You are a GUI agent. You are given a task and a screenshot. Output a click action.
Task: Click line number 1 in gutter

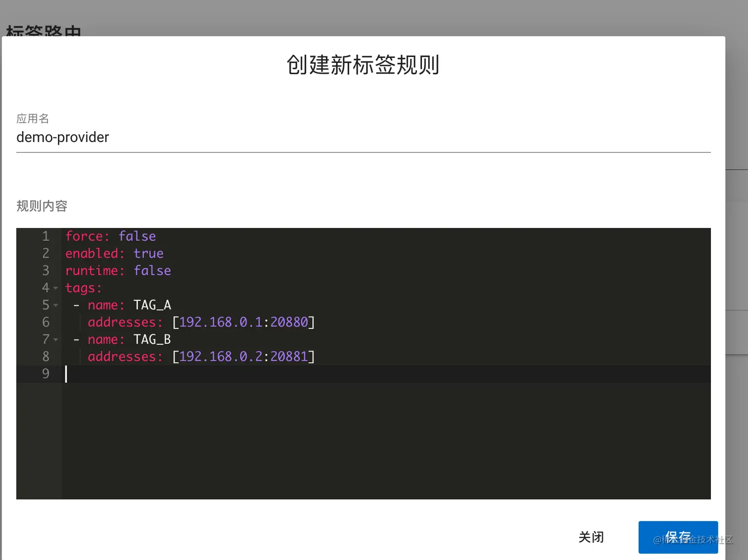point(46,236)
